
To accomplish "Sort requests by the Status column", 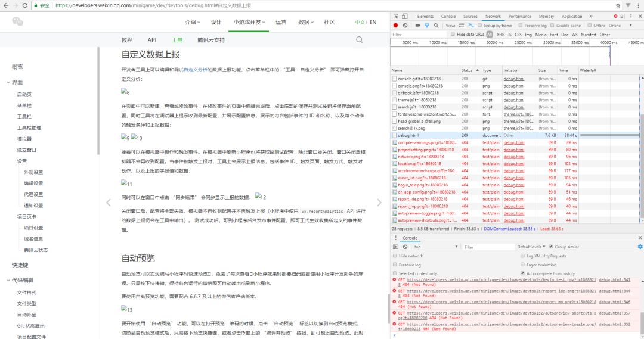I will click(469, 70).
